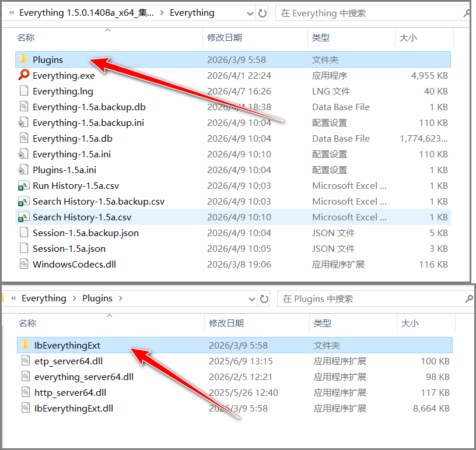Click the Everything-1.5a.ini gear icon
Viewport: 476px width, 450px height.
pyautogui.click(x=23, y=154)
